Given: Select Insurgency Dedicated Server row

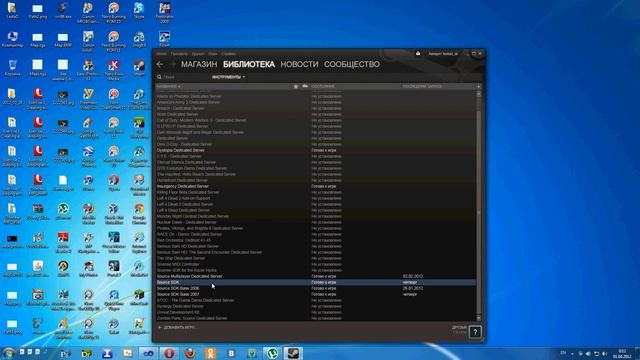Looking at the screenshot, I should [316, 186].
